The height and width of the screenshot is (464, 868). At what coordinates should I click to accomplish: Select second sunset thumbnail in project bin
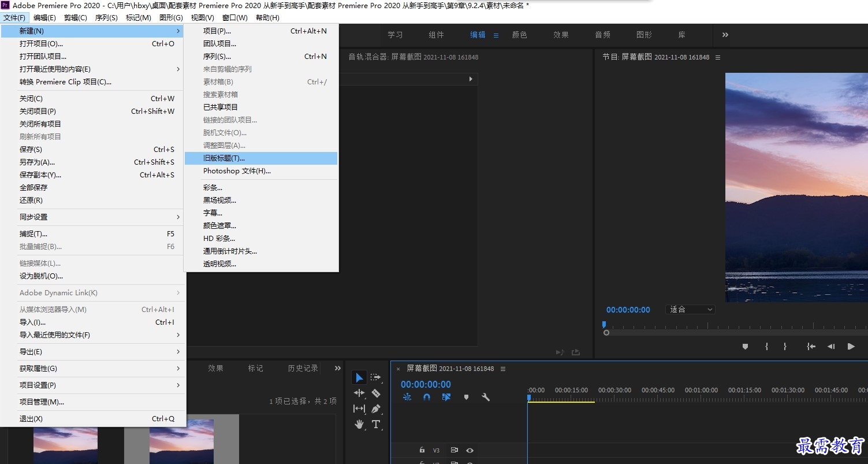click(181, 441)
